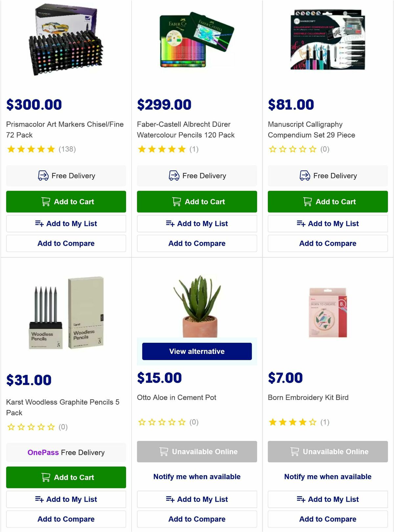Viewport: 394px width, 532px height.
Task: Click the OnePass Free Delivery label
Action: pyautogui.click(x=66, y=452)
